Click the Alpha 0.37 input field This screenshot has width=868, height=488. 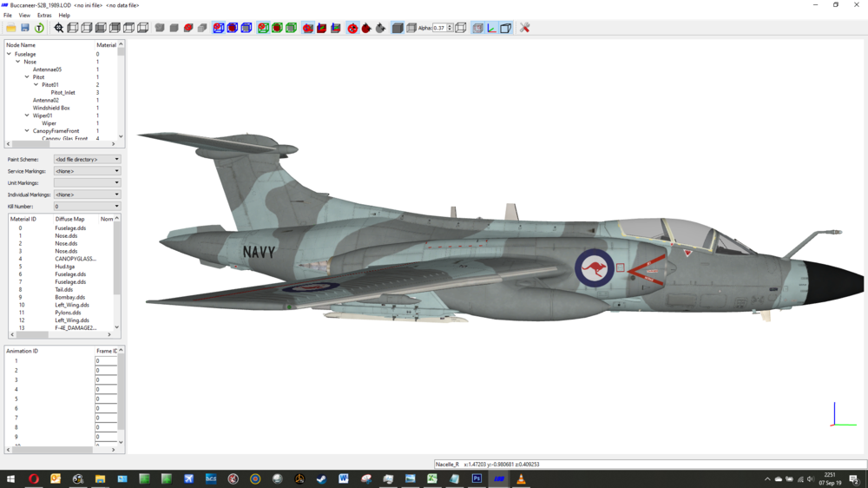[x=439, y=28]
